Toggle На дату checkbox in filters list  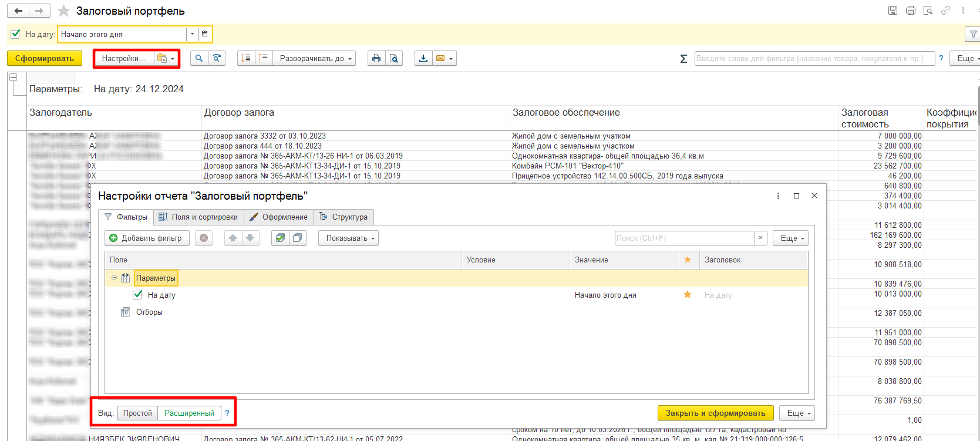pyautogui.click(x=137, y=295)
